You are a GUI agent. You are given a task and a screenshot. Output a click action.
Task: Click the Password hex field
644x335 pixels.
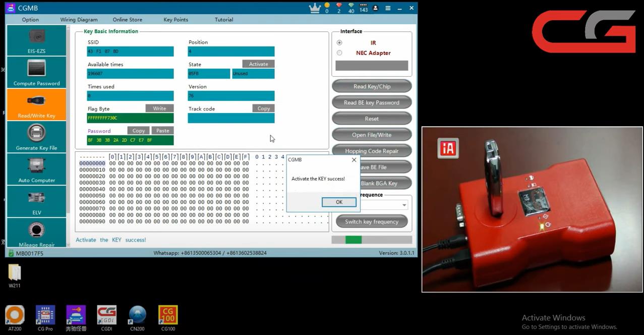click(x=130, y=140)
